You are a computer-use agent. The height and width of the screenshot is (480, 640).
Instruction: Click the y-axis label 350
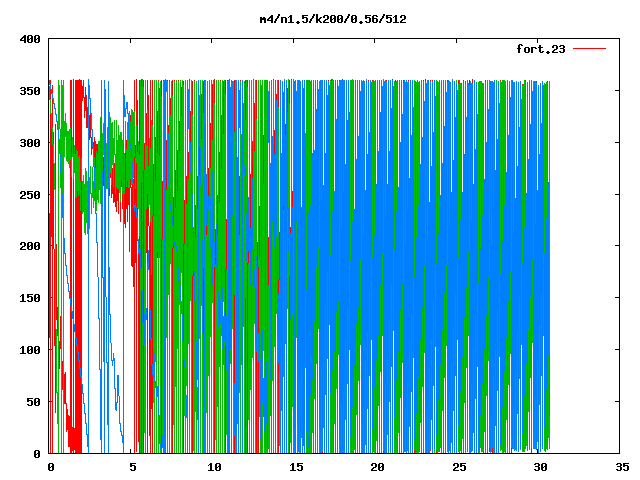30,91
